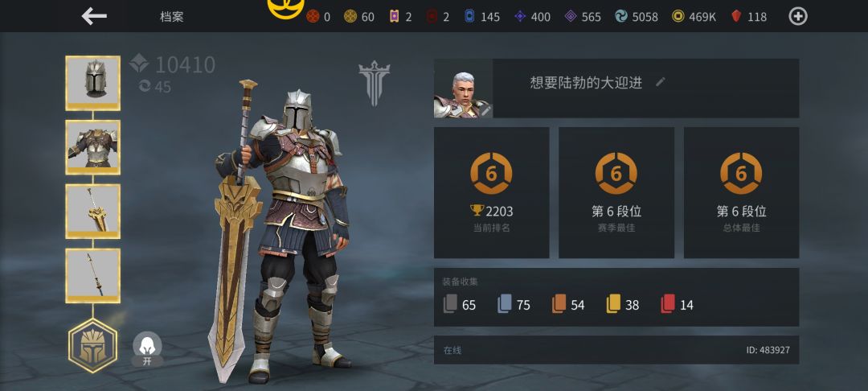Viewport: 868px width, 391px height.
Task: View current ranking card showing 2203
Action: tap(492, 193)
